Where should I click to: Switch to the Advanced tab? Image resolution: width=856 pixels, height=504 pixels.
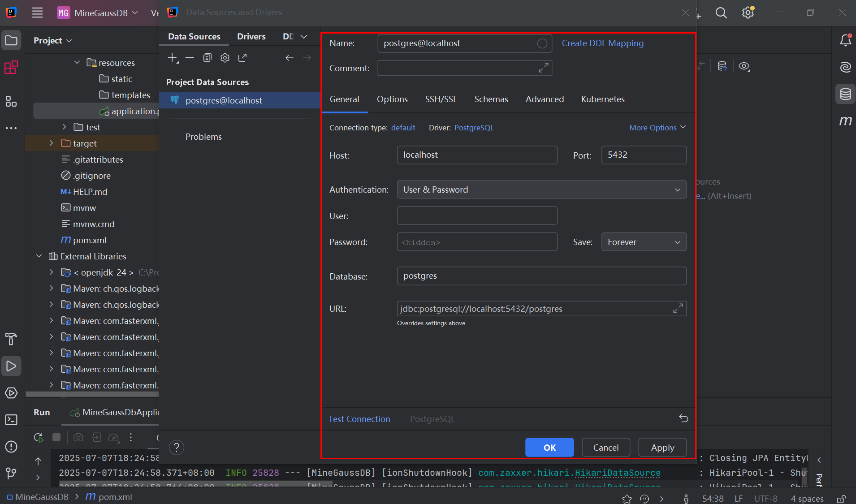[545, 99]
